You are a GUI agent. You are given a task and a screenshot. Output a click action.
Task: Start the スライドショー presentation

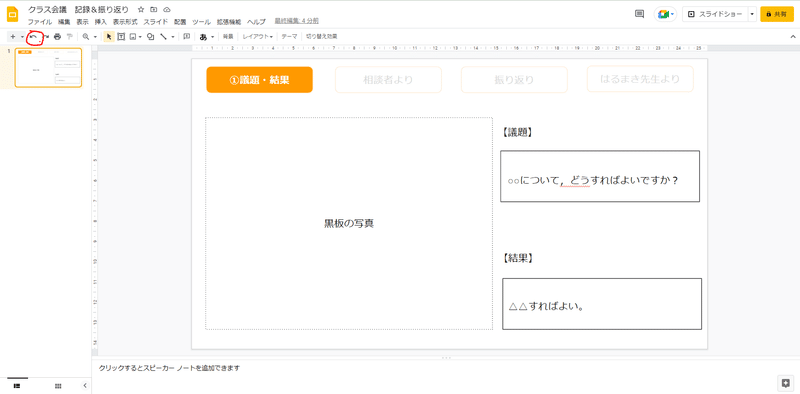point(715,14)
